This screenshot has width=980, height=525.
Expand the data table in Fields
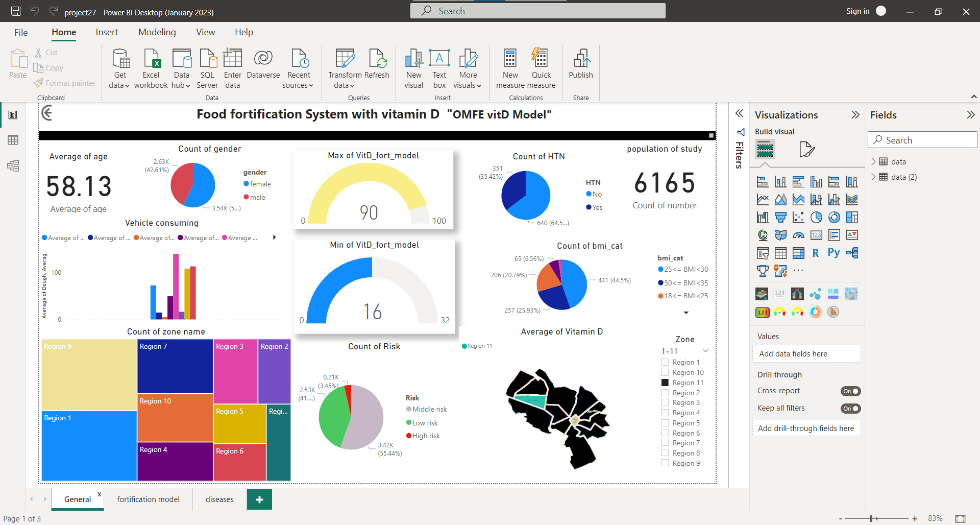point(873,161)
